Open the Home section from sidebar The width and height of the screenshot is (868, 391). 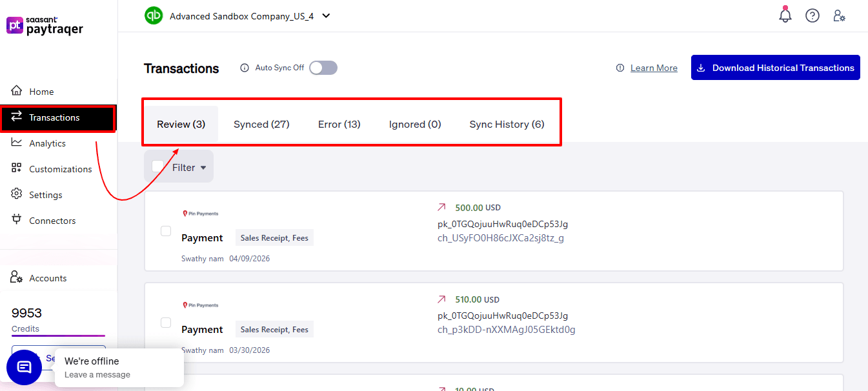41,91
